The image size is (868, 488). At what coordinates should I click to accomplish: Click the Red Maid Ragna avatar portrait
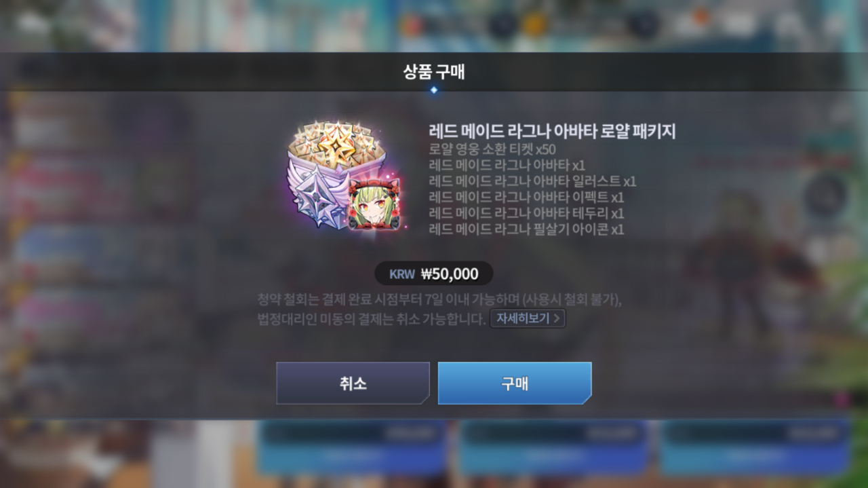tap(374, 204)
